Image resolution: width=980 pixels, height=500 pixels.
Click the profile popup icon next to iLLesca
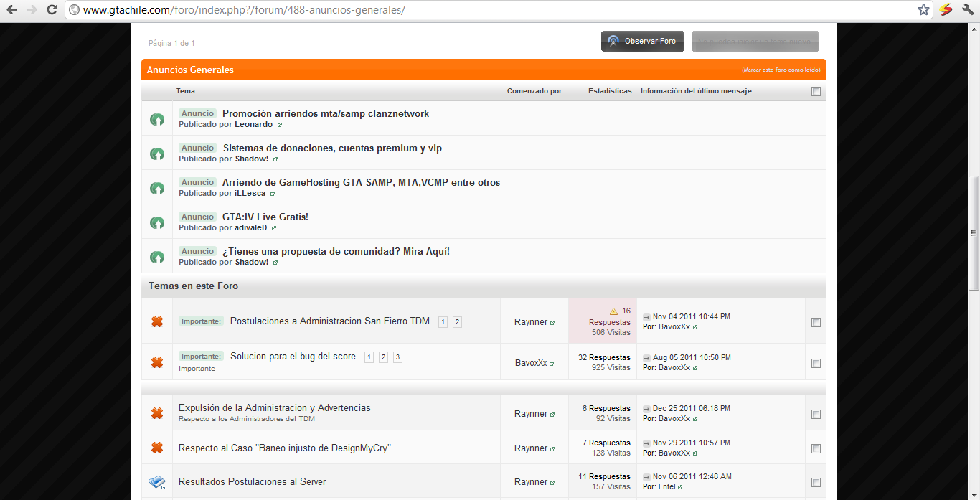click(273, 194)
